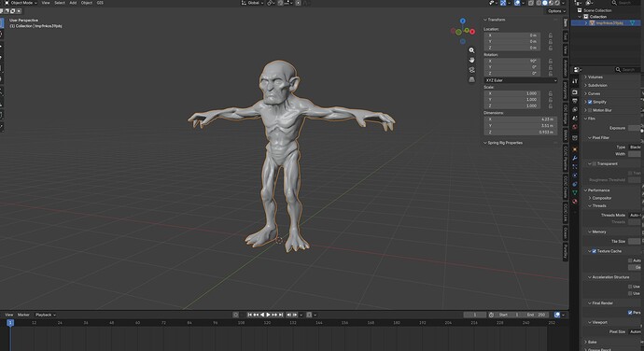Enable the Motion Blur checkbox
This screenshot has width=644, height=351.
[x=590, y=110]
